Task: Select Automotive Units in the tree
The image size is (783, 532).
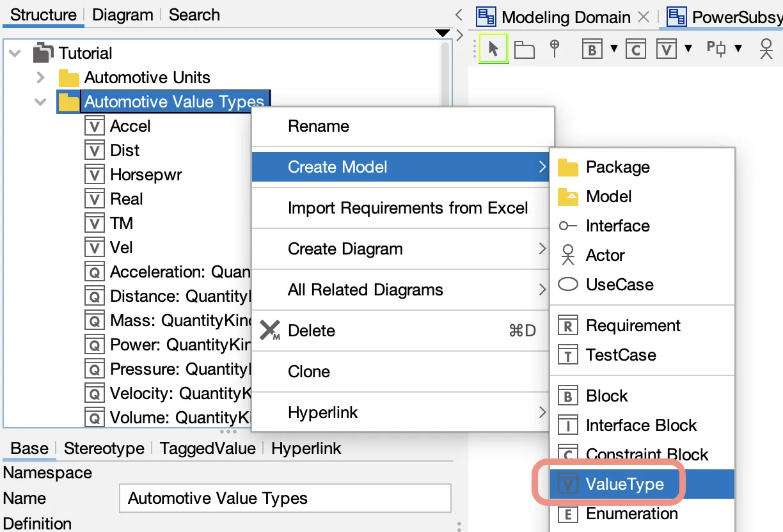Action: 147,77
